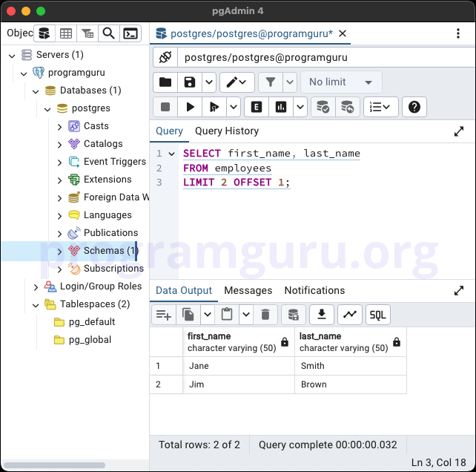476x472 pixels.
Task: Click the server objects icon in Object Explorer toolbar
Action: click(x=44, y=33)
